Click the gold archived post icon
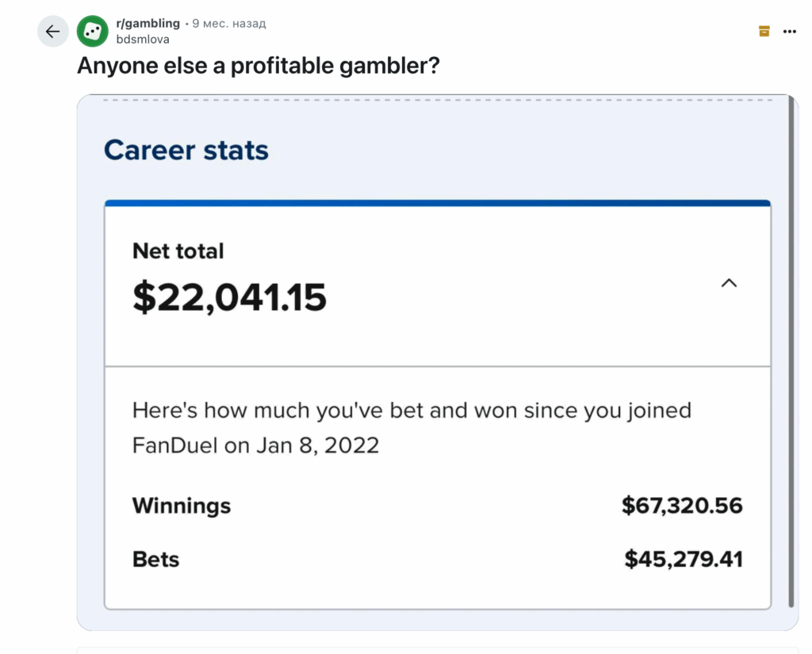Image resolution: width=812 pixels, height=654 pixels. (x=764, y=31)
